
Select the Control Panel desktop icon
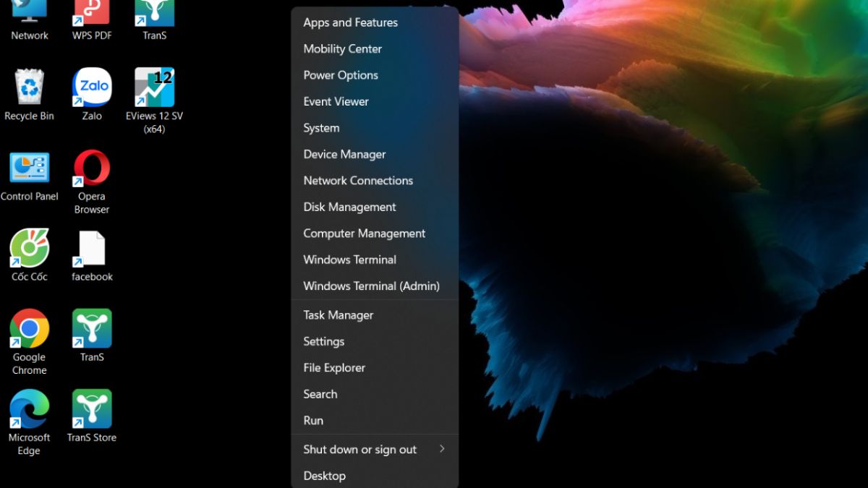coord(30,168)
